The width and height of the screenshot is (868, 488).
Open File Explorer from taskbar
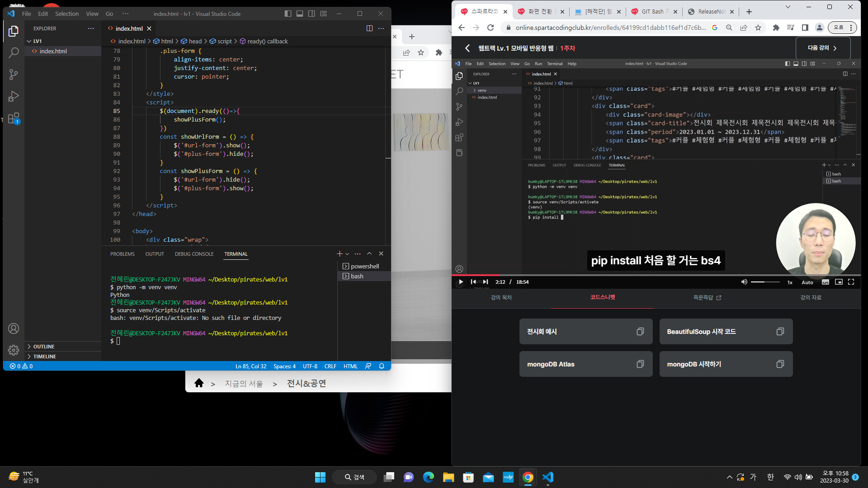point(448,477)
